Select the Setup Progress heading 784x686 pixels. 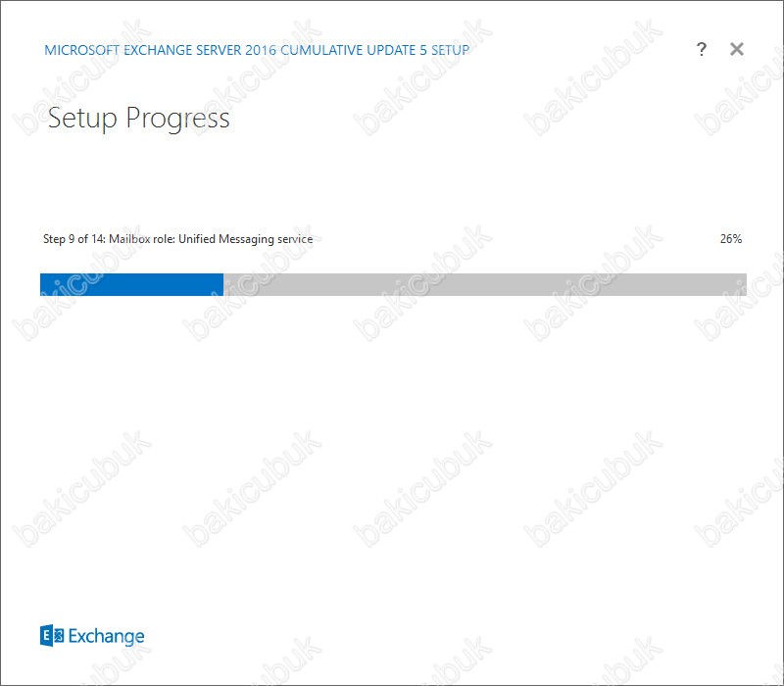pos(138,119)
